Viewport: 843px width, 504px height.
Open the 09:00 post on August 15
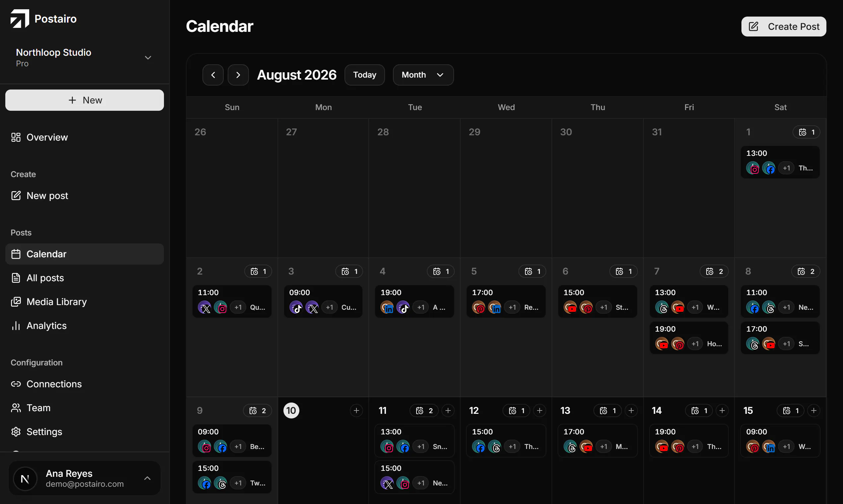click(x=780, y=440)
